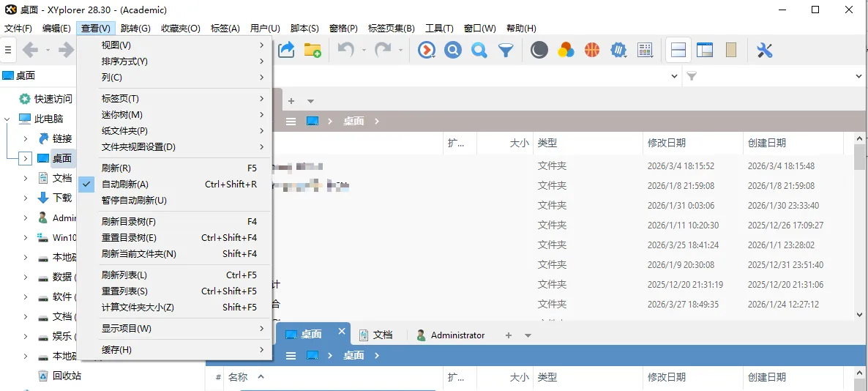This screenshot has width=868, height=391.
Task: Expand the 桌面 tree node
Action: 26,158
